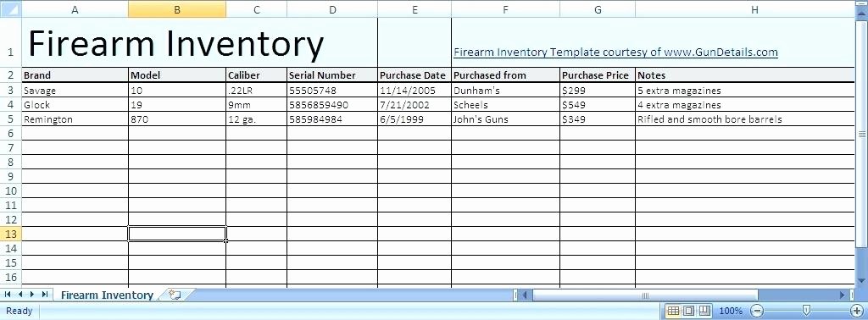The width and height of the screenshot is (868, 320).
Task: Click horizontal scrollbar left arrow
Action: coord(524,295)
